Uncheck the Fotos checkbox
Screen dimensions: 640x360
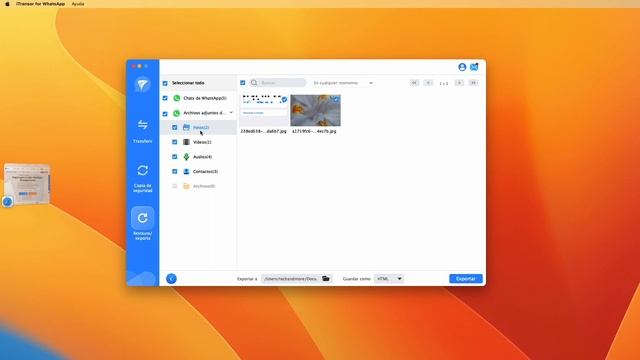[x=175, y=127]
